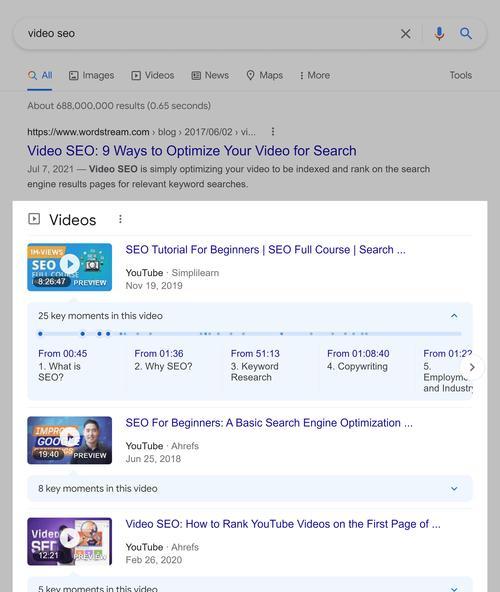Screen dimensions: 500x592
Task: Open the More search options menu
Action: coord(314,76)
